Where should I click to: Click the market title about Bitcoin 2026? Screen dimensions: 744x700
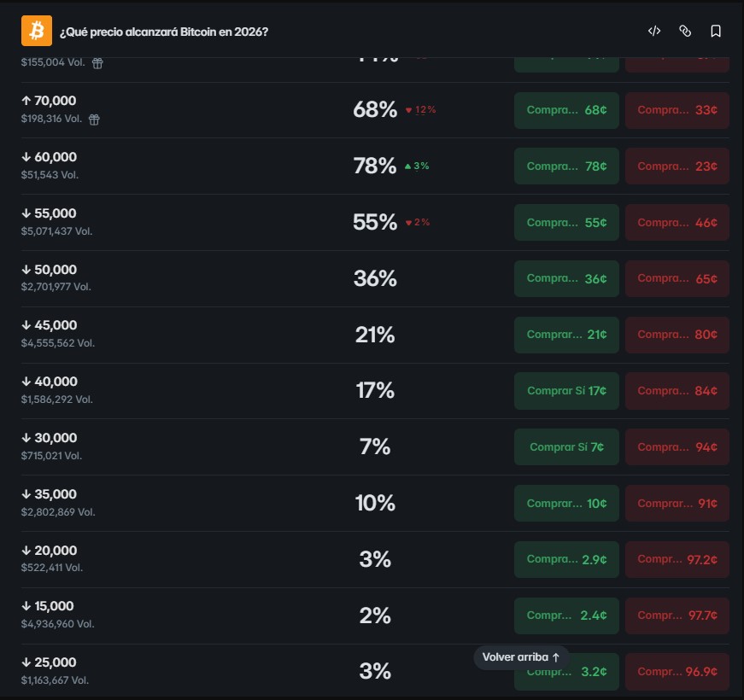(x=164, y=32)
